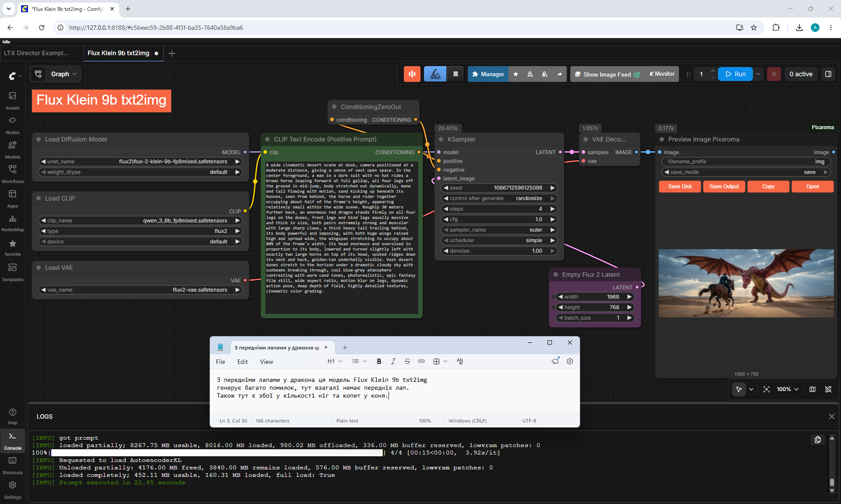Open the table dropdown in Notepad

440,361
